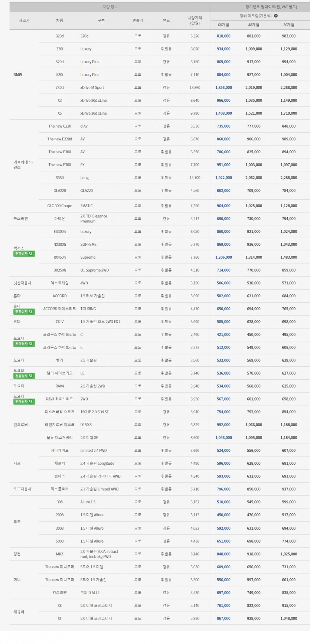310x644 pixels.
Task: Click the 2.0 TDI Elegance Premium trim
Action: point(94,219)
